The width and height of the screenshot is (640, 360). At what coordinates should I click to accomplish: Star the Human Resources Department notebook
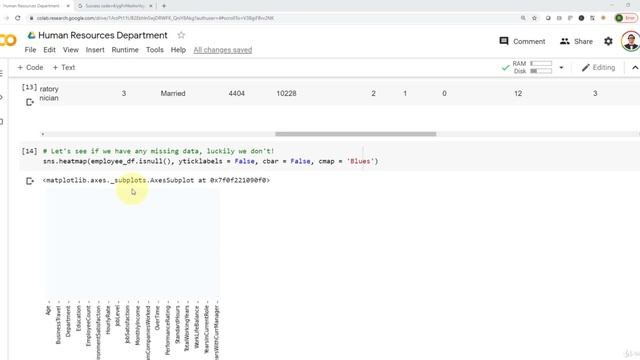(x=181, y=35)
